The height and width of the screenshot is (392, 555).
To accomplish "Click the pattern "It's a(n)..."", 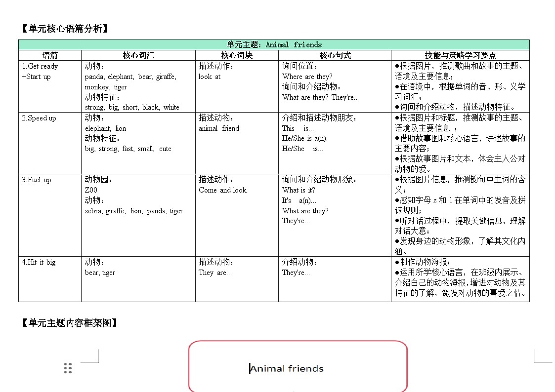I will (x=299, y=200).
